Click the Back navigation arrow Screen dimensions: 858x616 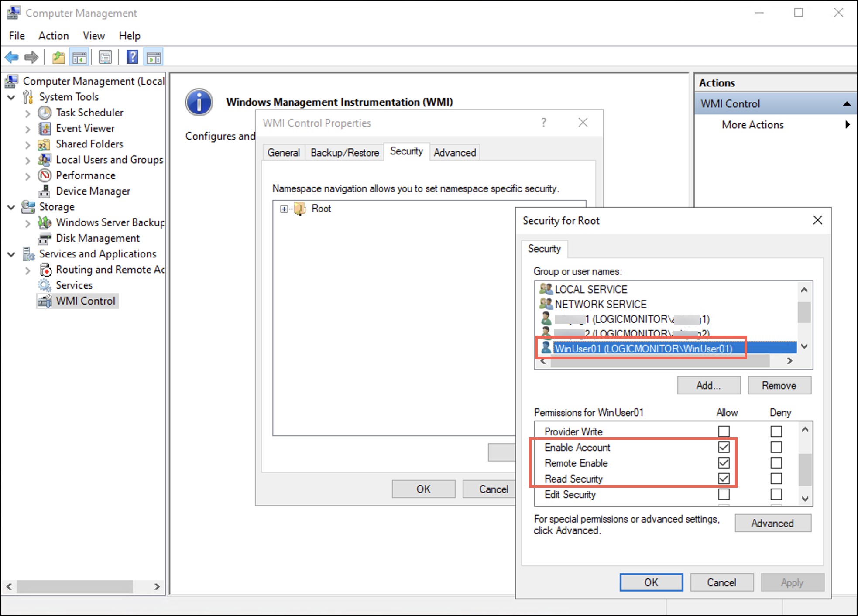[11, 57]
